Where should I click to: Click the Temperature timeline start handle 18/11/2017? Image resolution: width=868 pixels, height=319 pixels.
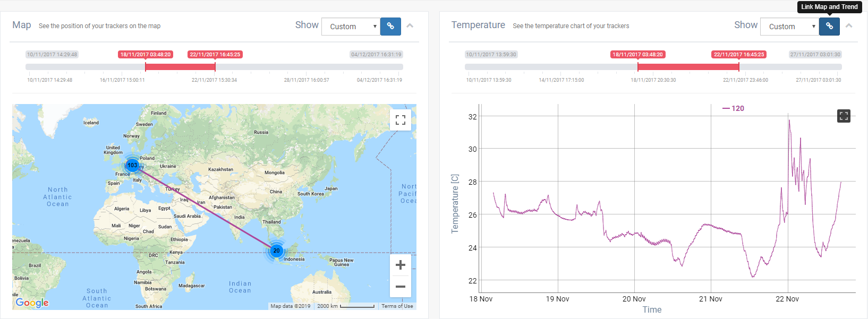click(x=638, y=66)
